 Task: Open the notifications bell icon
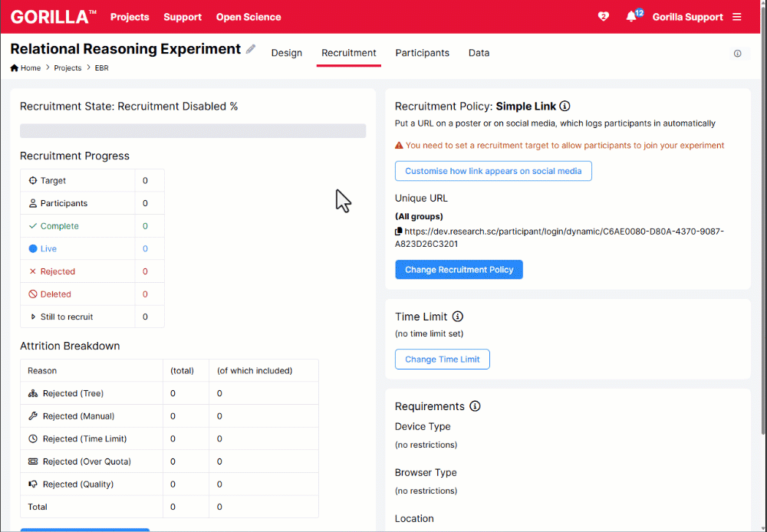tap(631, 17)
